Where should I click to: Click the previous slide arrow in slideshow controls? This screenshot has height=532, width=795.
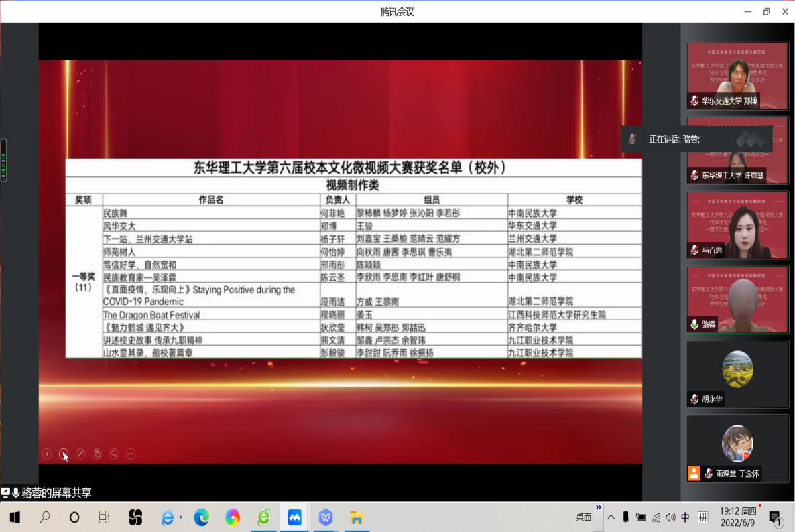click(x=47, y=454)
